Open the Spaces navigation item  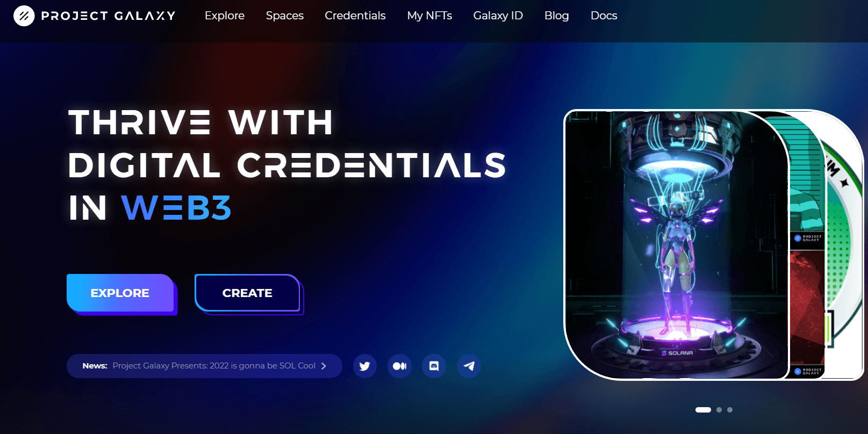[285, 16]
